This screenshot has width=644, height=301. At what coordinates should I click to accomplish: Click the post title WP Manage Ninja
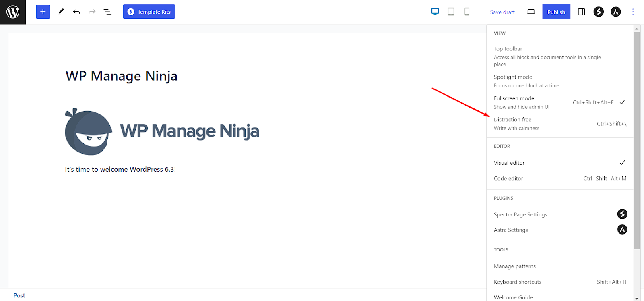coord(121,76)
